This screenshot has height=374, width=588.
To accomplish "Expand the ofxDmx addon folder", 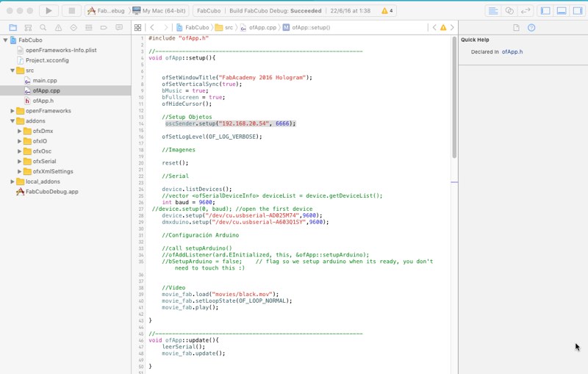I will 20,131.
